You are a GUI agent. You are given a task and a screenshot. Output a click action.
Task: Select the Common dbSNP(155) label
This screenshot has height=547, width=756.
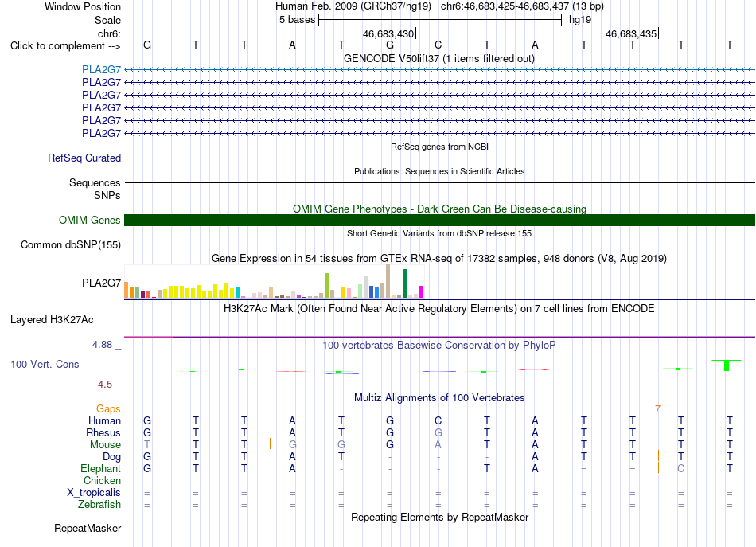pyautogui.click(x=71, y=245)
